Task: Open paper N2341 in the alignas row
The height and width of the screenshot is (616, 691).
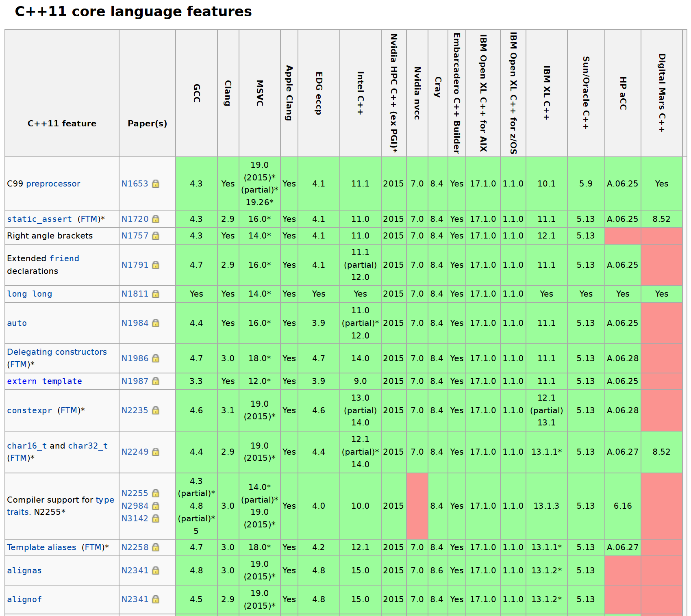Action: (x=135, y=570)
